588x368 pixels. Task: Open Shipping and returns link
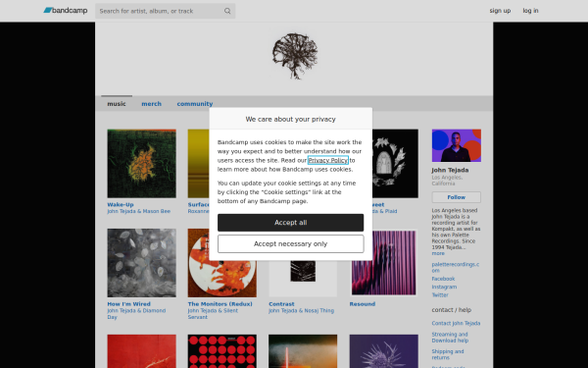click(x=448, y=354)
